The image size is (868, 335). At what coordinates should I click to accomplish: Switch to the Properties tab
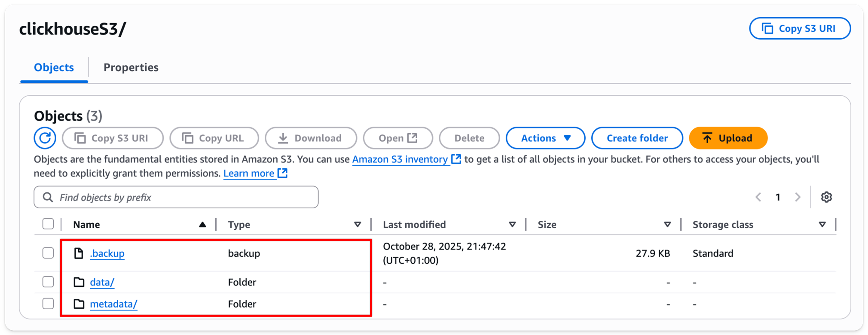[131, 67]
